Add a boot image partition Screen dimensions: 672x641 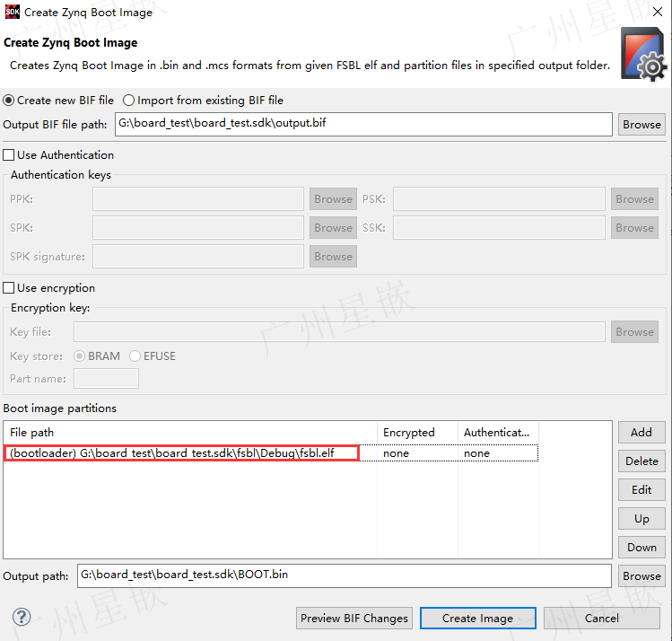pos(641,432)
